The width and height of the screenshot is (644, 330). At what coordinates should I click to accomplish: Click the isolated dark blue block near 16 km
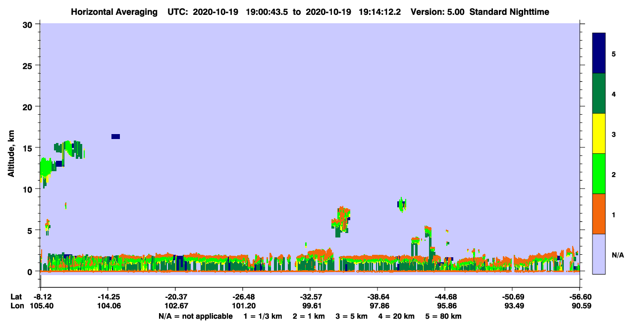click(115, 137)
